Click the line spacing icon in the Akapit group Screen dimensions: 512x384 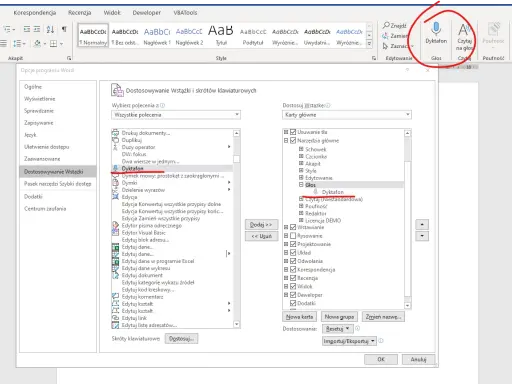17,43
